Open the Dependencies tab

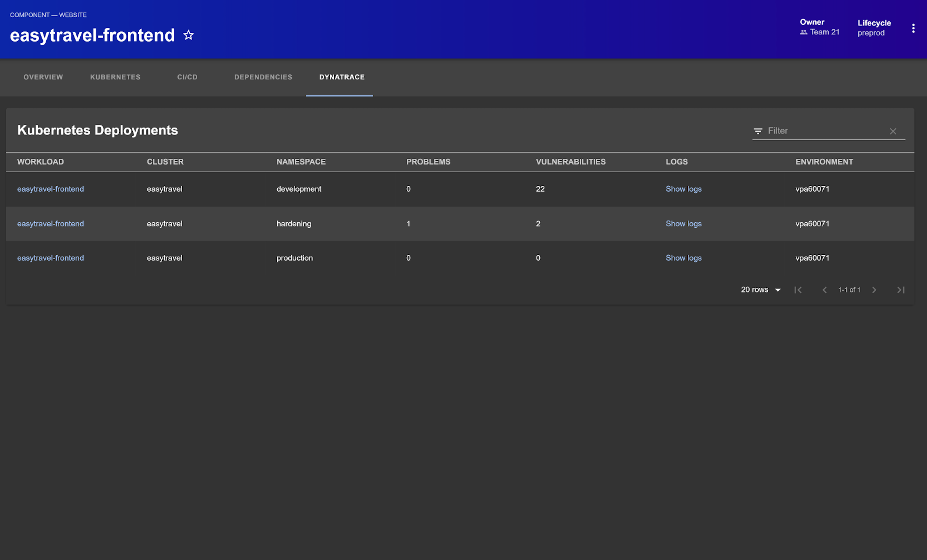[263, 77]
